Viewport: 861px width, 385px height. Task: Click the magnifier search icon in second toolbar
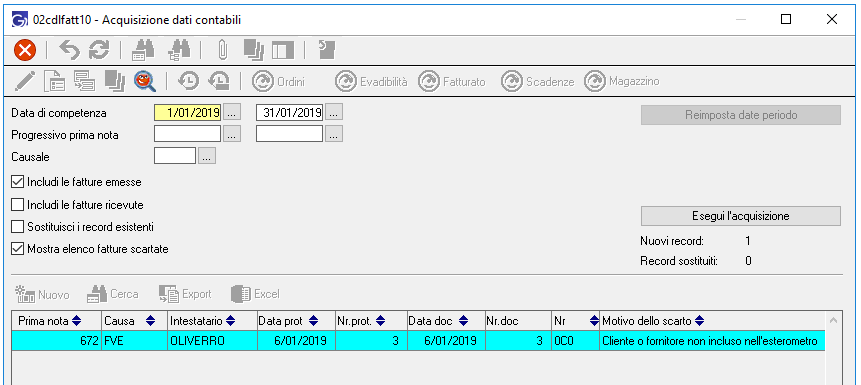tap(145, 81)
